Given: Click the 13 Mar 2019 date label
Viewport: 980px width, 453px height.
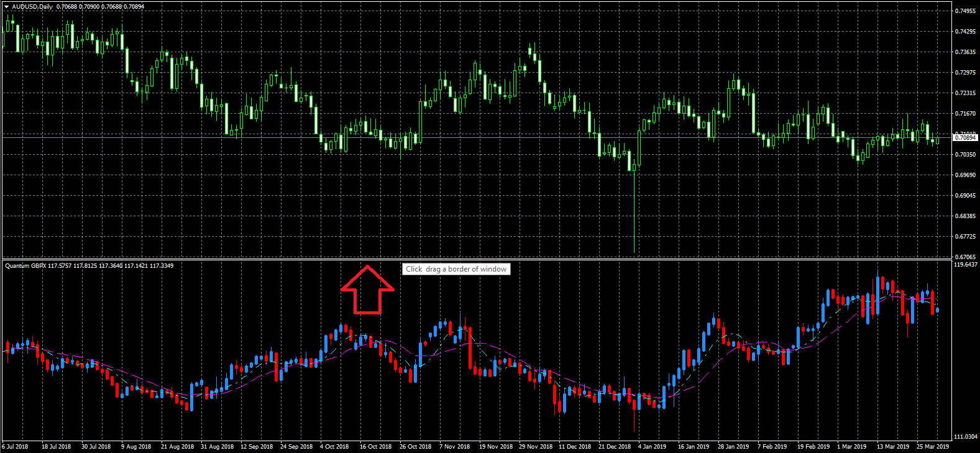Looking at the screenshot, I should tap(892, 446).
